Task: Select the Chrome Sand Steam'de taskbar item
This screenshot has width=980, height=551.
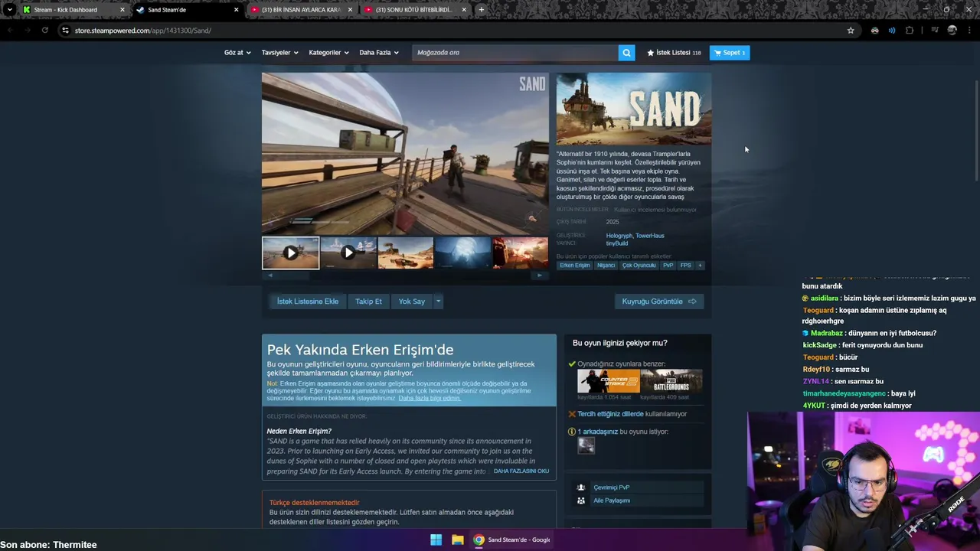Action: 511,540
